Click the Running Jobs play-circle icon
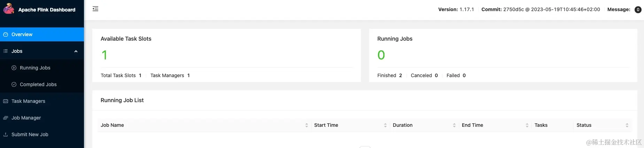 point(14,68)
